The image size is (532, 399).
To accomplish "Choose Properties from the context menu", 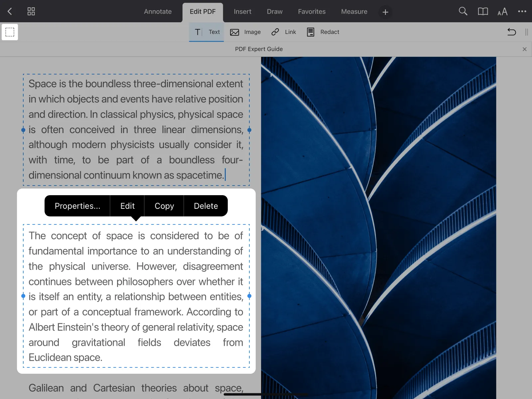I will [x=77, y=205].
